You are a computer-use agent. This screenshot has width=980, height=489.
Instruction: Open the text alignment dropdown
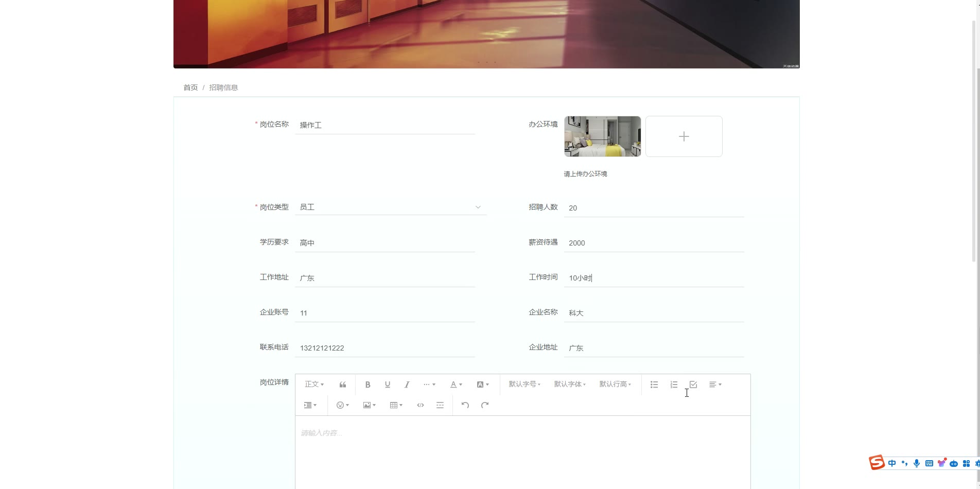pyautogui.click(x=715, y=385)
